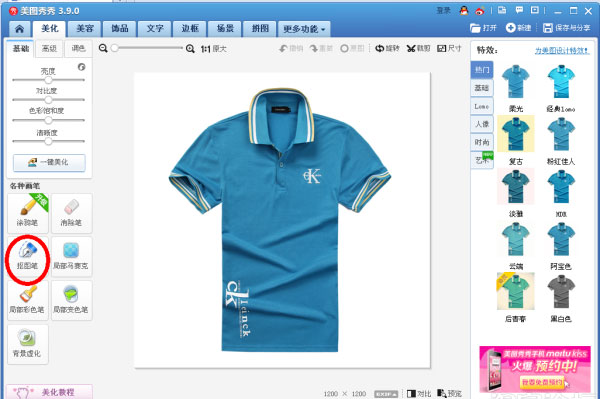Select the 人像 effects category

pos(482,124)
